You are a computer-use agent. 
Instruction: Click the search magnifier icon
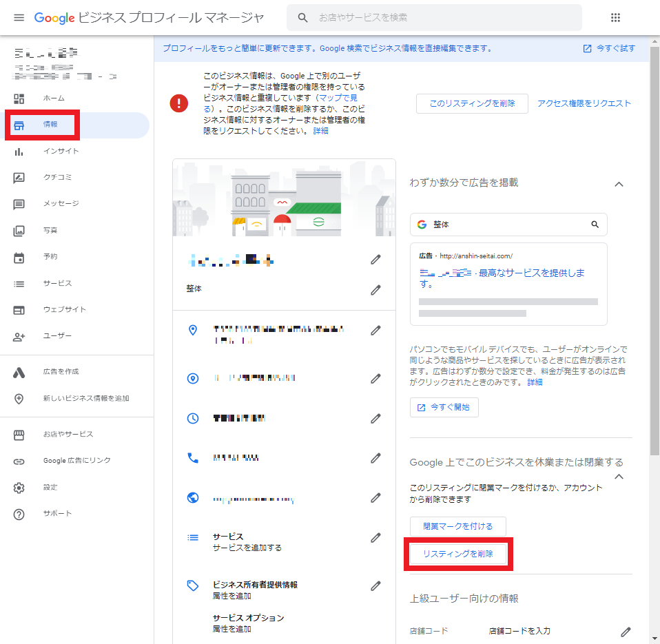[x=302, y=18]
